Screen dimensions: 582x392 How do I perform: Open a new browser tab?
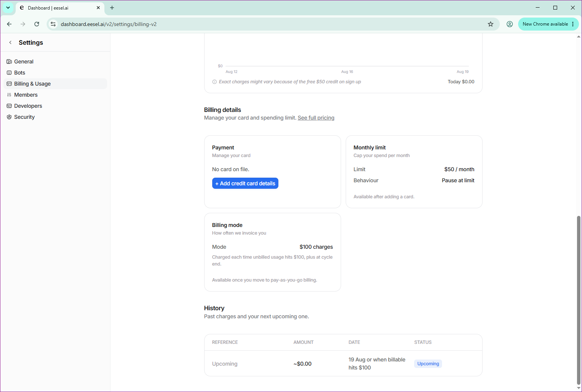(x=112, y=8)
